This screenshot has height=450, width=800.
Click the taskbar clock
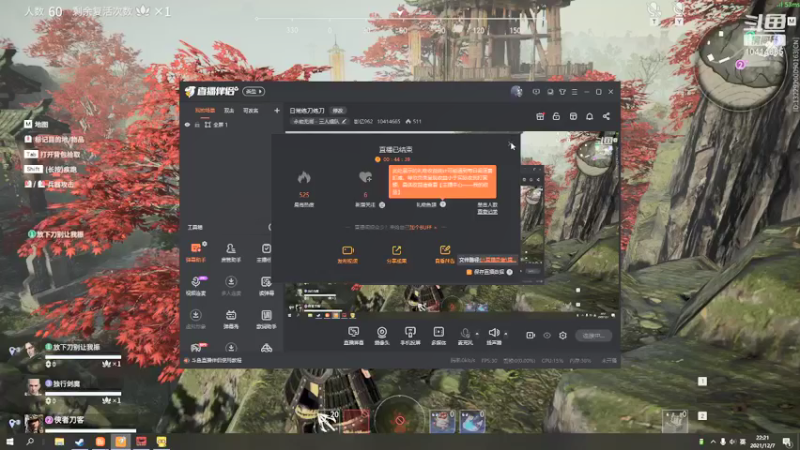[762, 441]
